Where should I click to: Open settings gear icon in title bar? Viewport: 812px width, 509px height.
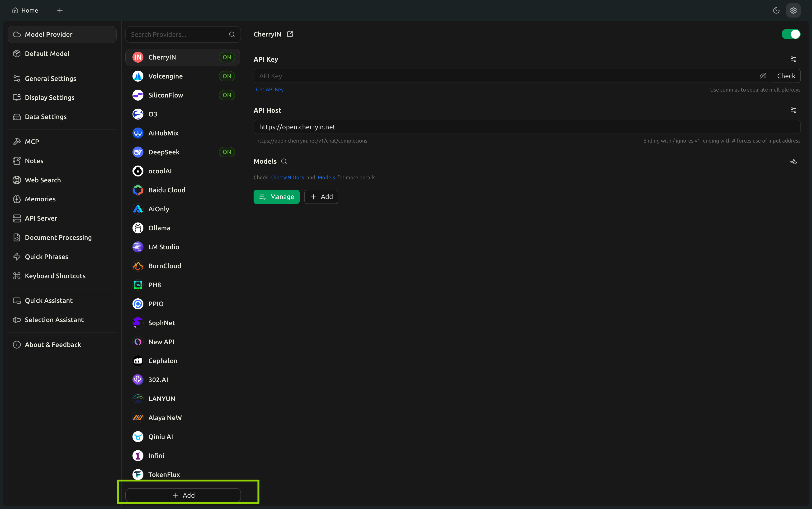click(x=793, y=10)
